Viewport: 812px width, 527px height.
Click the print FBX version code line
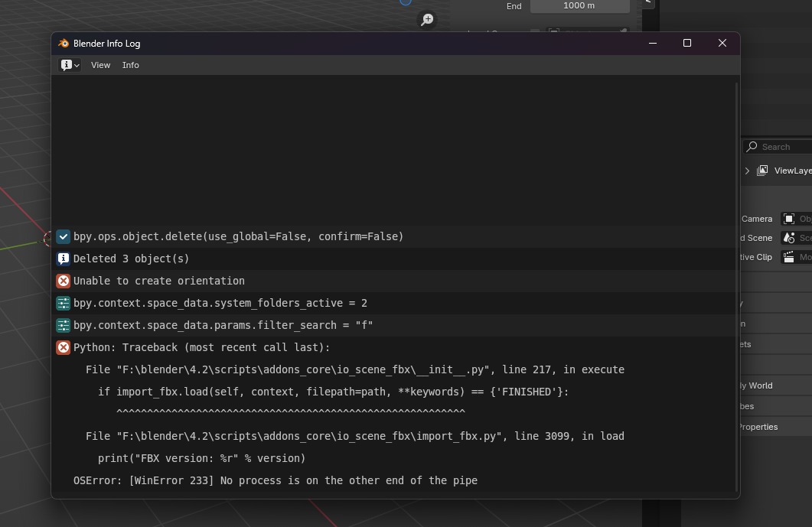pos(201,458)
